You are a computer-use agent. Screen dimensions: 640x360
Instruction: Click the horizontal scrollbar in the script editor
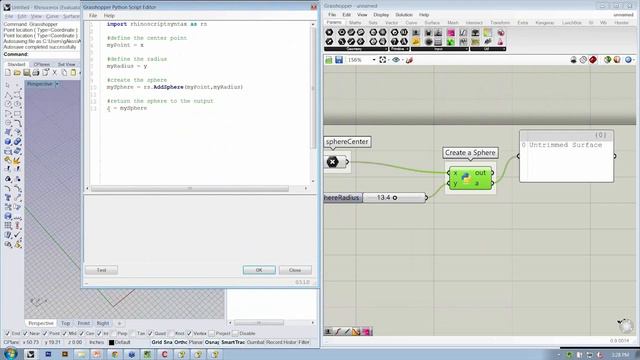click(190, 189)
